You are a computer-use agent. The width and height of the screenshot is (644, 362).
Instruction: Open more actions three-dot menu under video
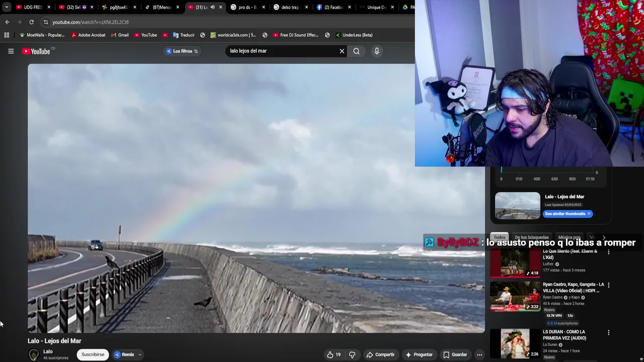(x=479, y=354)
